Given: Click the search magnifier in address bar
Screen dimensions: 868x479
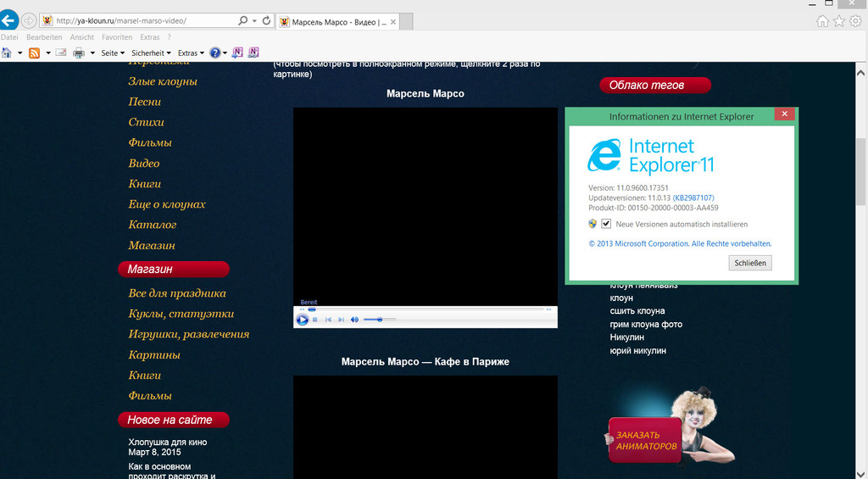Looking at the screenshot, I should click(242, 20).
